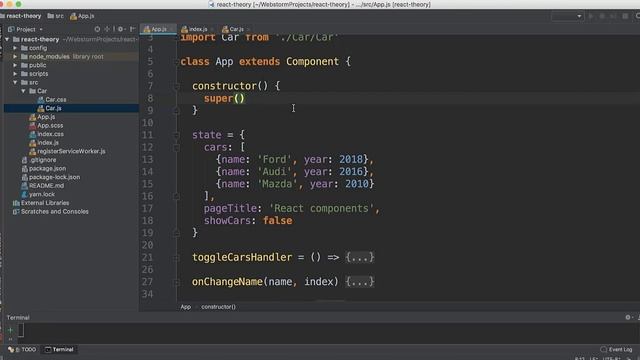Expand folded onChangeName body

360,282
